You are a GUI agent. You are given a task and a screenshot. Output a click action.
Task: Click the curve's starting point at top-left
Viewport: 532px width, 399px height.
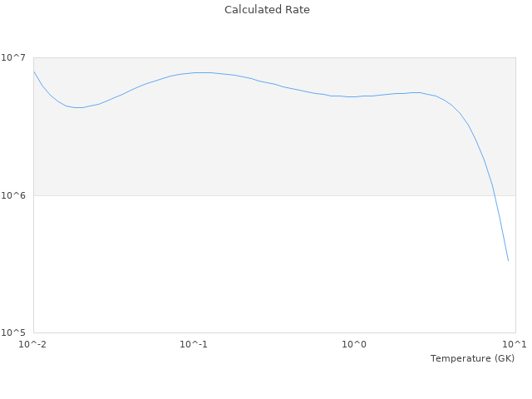pyautogui.click(x=33, y=71)
